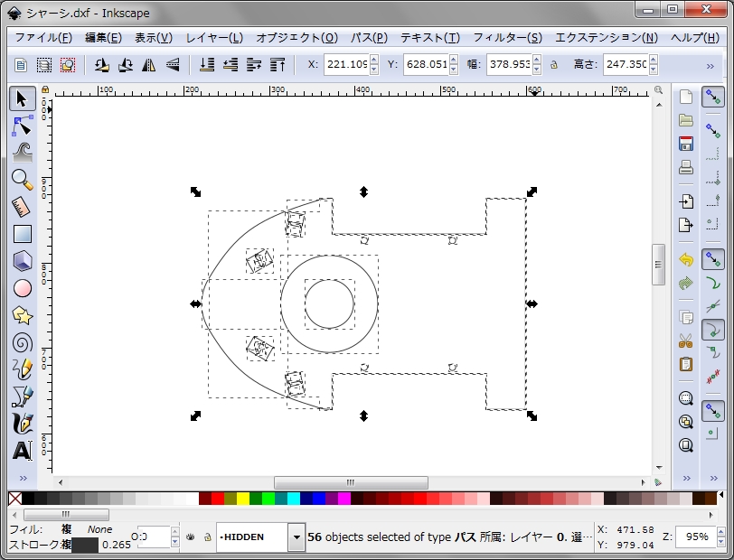Viewport: 734px width, 560px height.
Task: Open the ファイル(F) menu
Action: point(44,38)
